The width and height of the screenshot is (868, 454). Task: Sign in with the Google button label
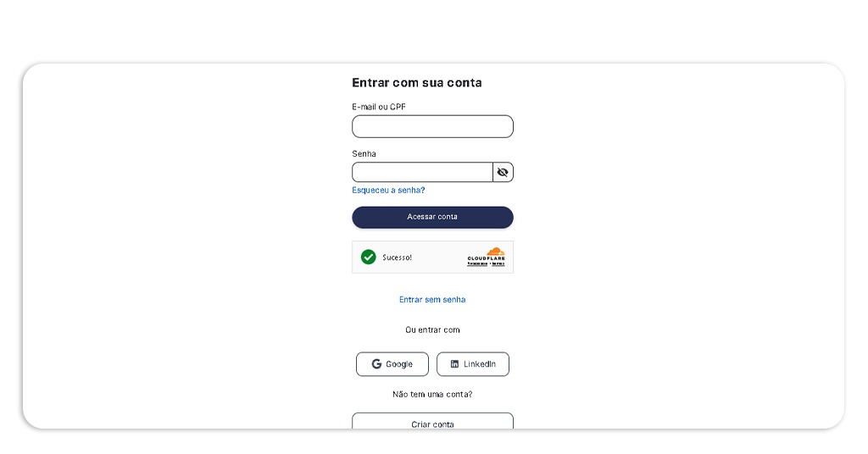[x=399, y=364]
